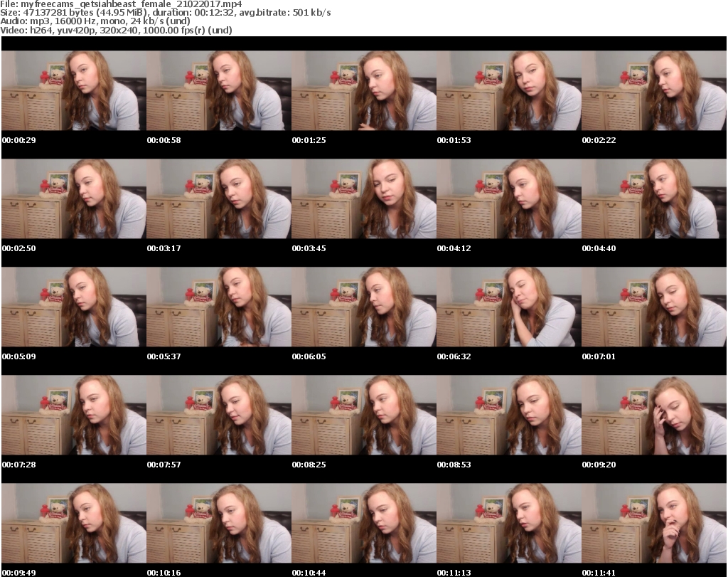Click the thumbnail at timestamp 00:07:01
The width and height of the screenshot is (728, 577).
(x=654, y=307)
